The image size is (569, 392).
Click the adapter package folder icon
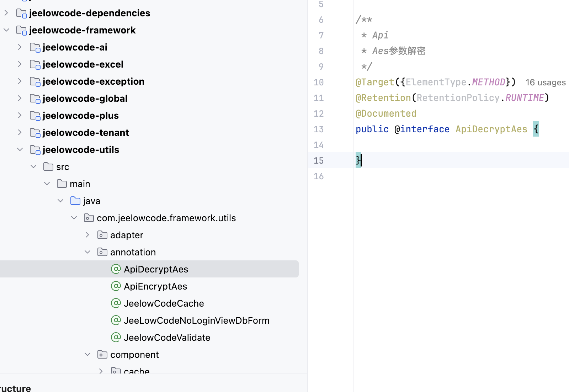102,235
